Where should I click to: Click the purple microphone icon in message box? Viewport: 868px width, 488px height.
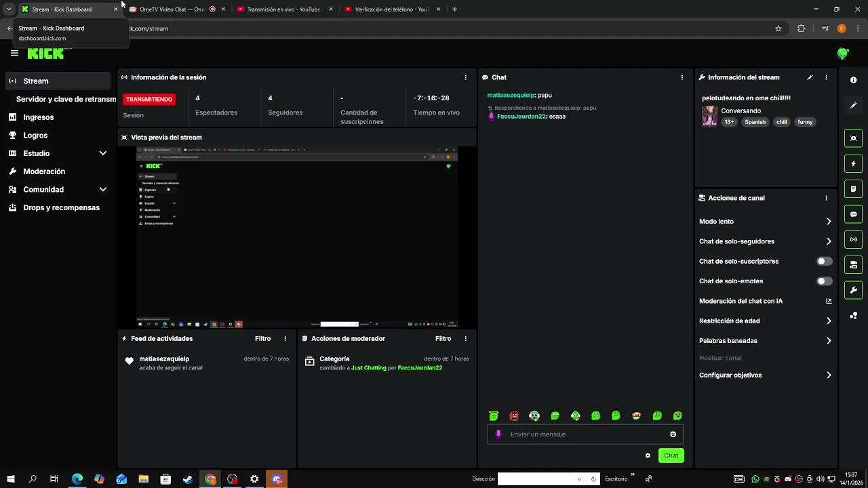(498, 434)
